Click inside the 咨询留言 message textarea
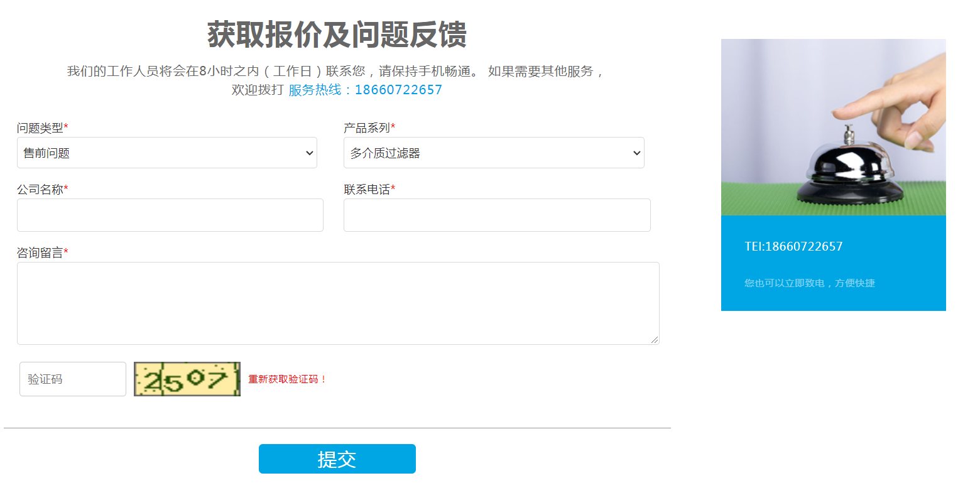This screenshot has width=980, height=483. tap(337, 303)
